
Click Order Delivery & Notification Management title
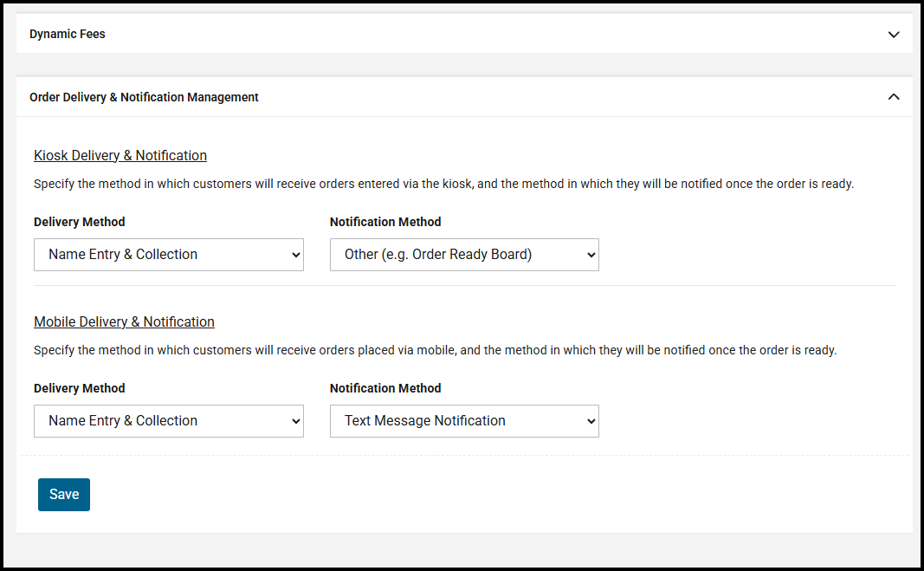(x=144, y=97)
